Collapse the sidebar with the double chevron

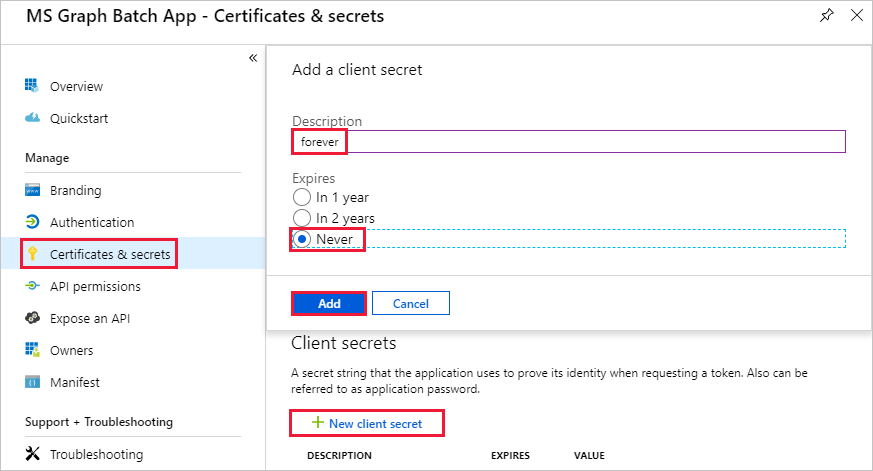[x=253, y=58]
